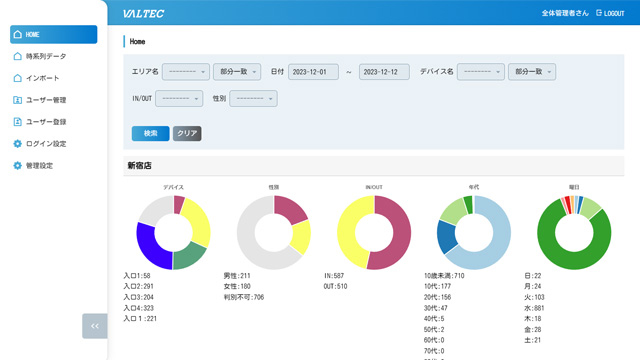Click the 判別不可:706 legend text
This screenshot has width=640, height=360.
click(x=244, y=298)
